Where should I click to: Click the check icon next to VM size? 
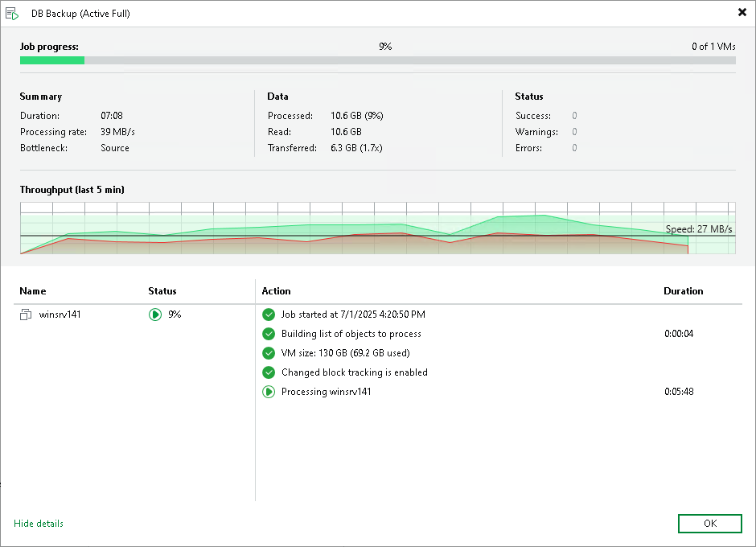[x=269, y=353]
